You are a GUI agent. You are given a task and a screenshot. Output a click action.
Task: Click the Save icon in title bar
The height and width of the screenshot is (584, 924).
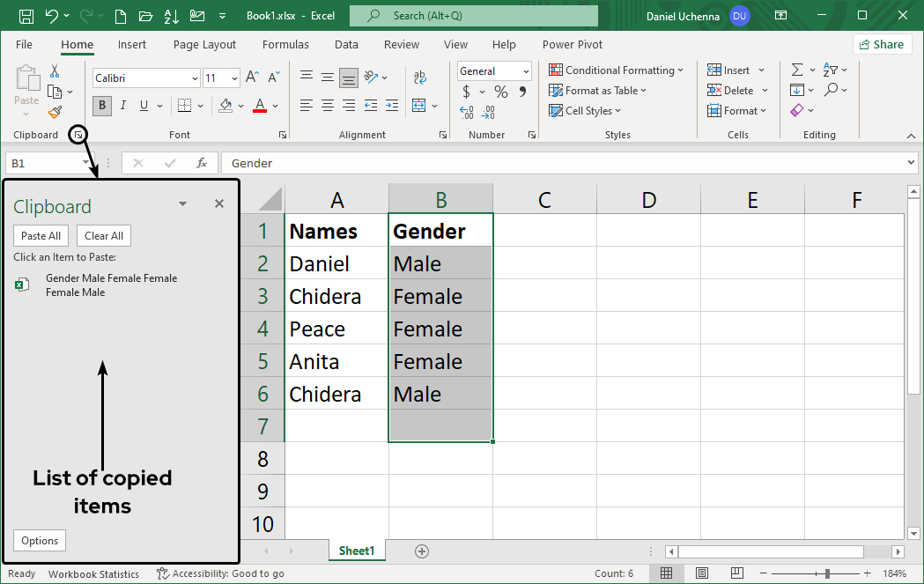[x=26, y=16]
